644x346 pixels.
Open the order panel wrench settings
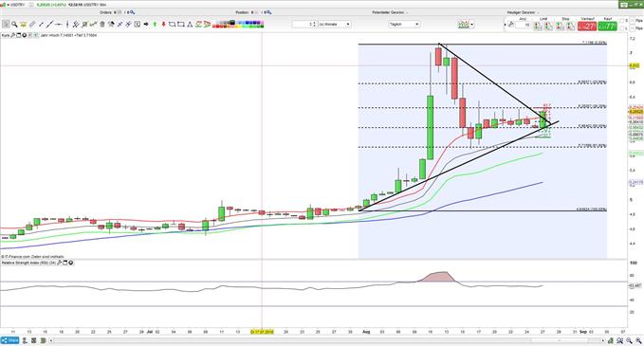(x=511, y=25)
